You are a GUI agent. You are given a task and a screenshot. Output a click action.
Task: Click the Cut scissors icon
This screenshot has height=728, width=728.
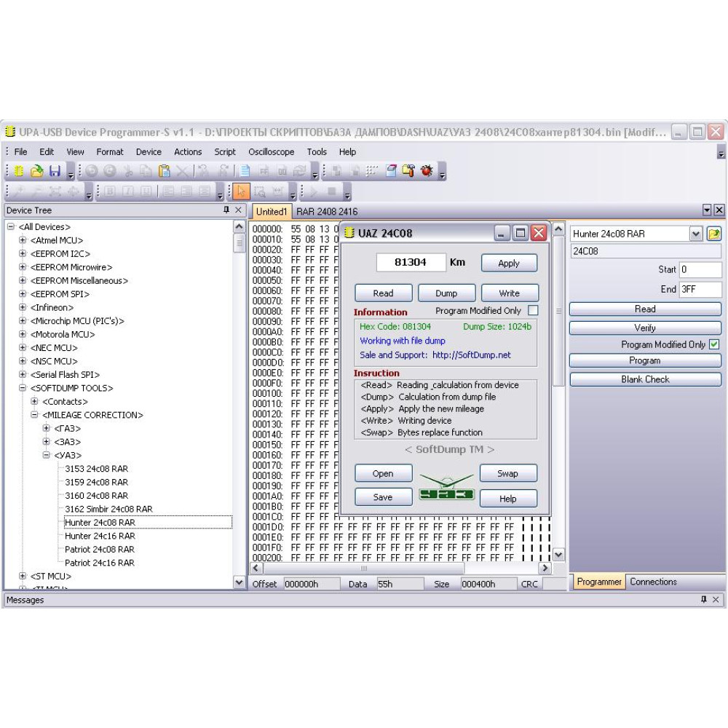(x=128, y=171)
